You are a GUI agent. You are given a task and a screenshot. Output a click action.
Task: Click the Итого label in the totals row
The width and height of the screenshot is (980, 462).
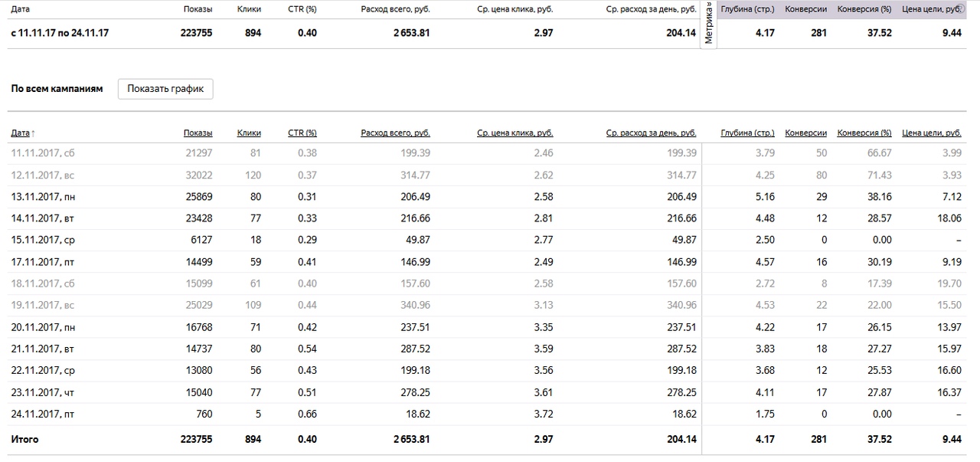pos(24,440)
